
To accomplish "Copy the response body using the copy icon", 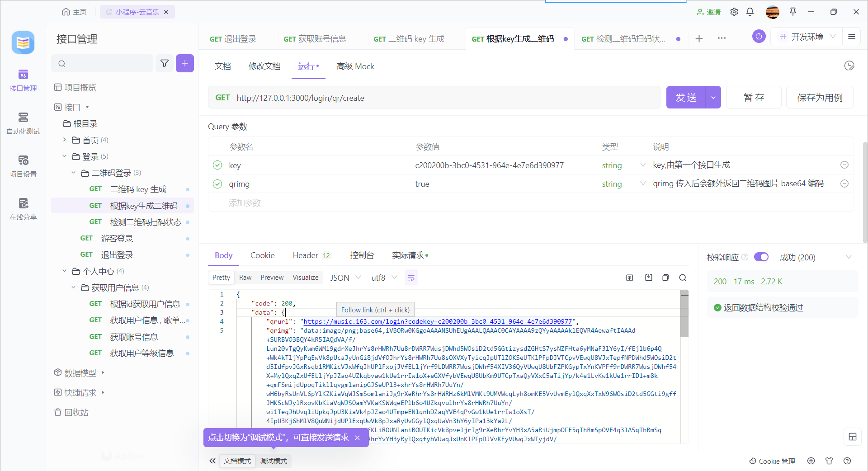I will [665, 278].
